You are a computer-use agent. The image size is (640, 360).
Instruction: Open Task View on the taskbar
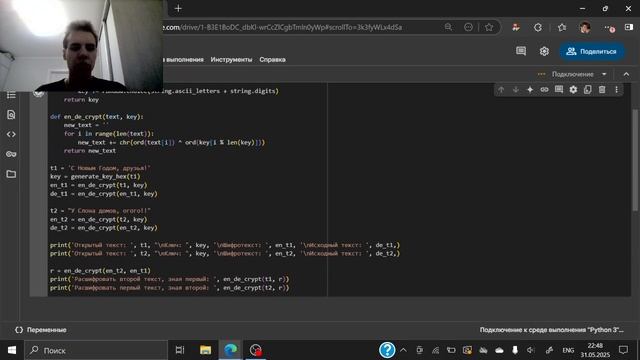point(180,350)
